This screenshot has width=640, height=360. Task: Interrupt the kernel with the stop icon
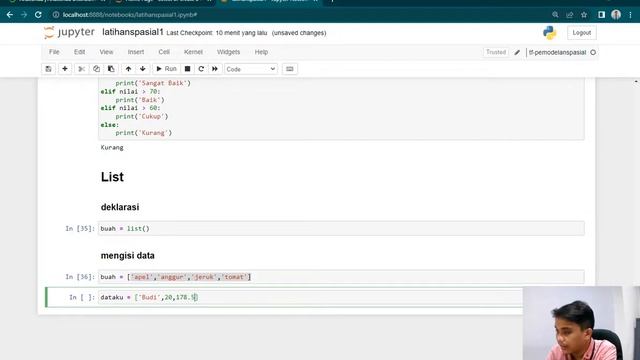pyautogui.click(x=187, y=69)
